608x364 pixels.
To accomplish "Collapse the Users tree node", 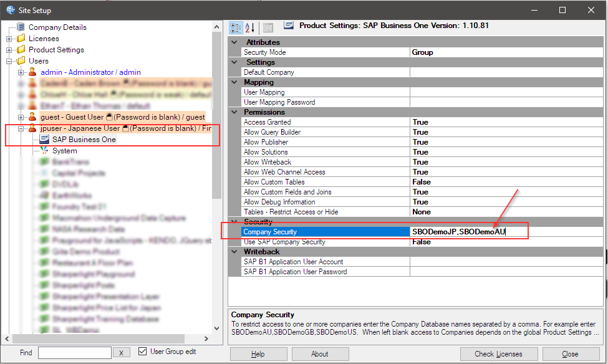I will tap(9, 61).
